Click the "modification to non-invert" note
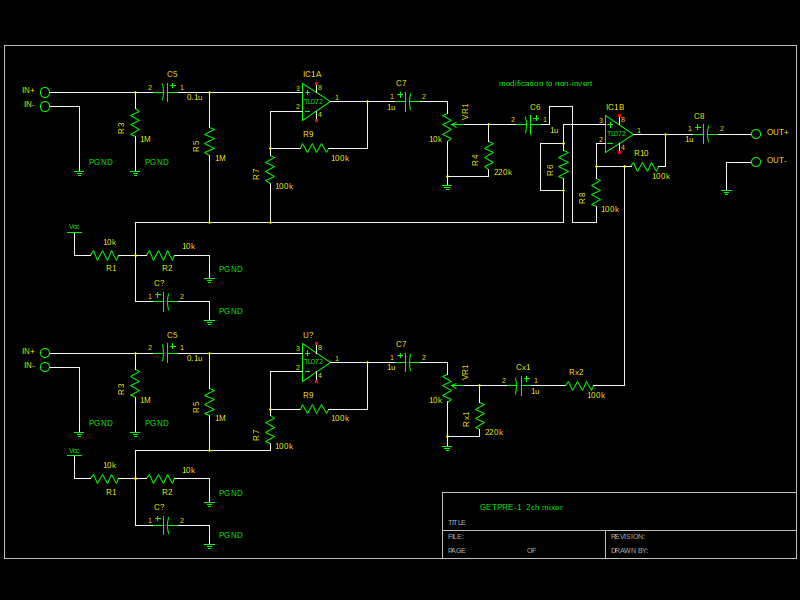The image size is (800, 600). tap(545, 83)
